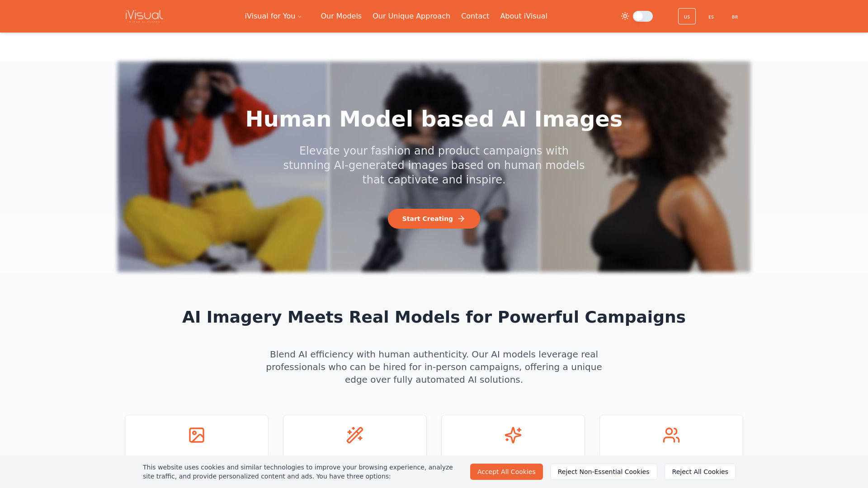Click the Start Creating button
Viewport: 868px width, 488px height.
coord(434,218)
